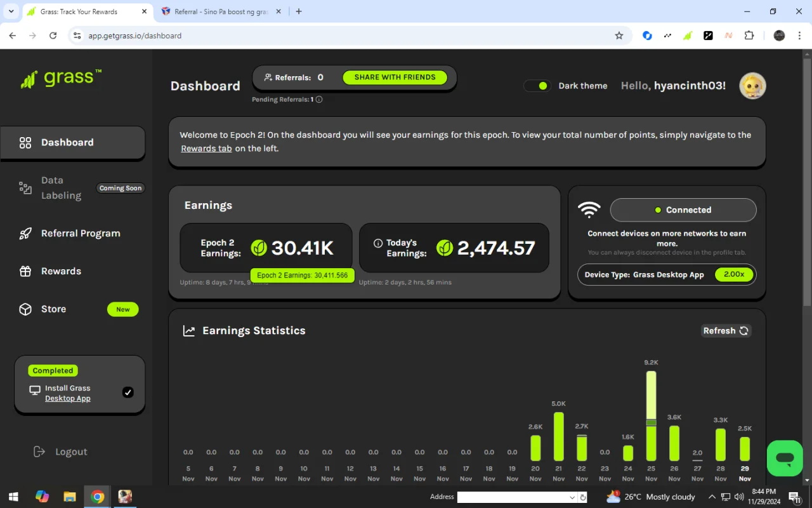The width and height of the screenshot is (812, 508).
Task: Click the Completed badge
Action: point(53,371)
